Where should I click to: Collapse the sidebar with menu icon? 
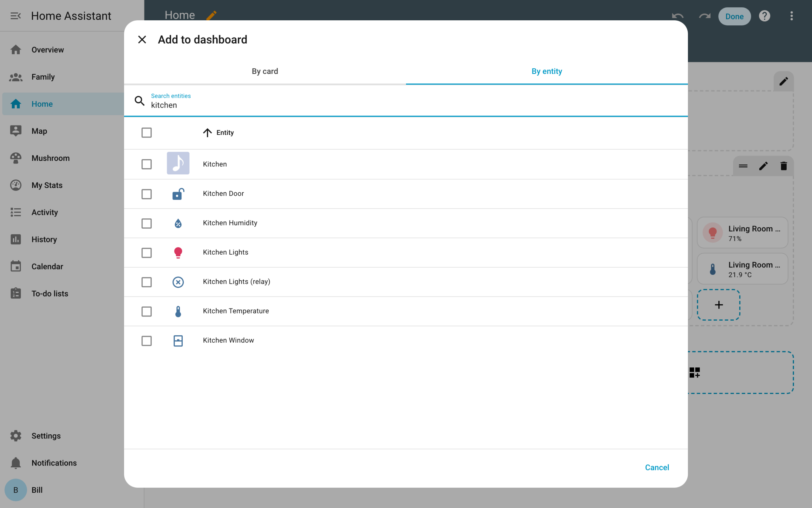(16, 16)
